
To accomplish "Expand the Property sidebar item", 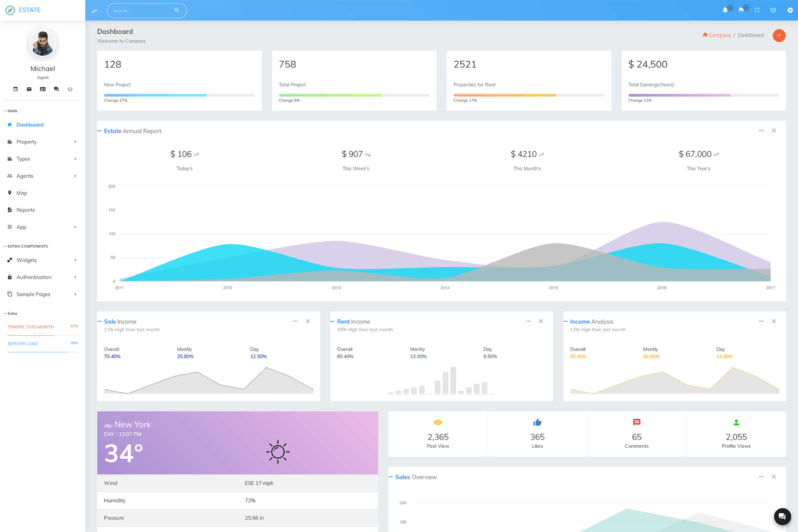I will click(x=26, y=142).
